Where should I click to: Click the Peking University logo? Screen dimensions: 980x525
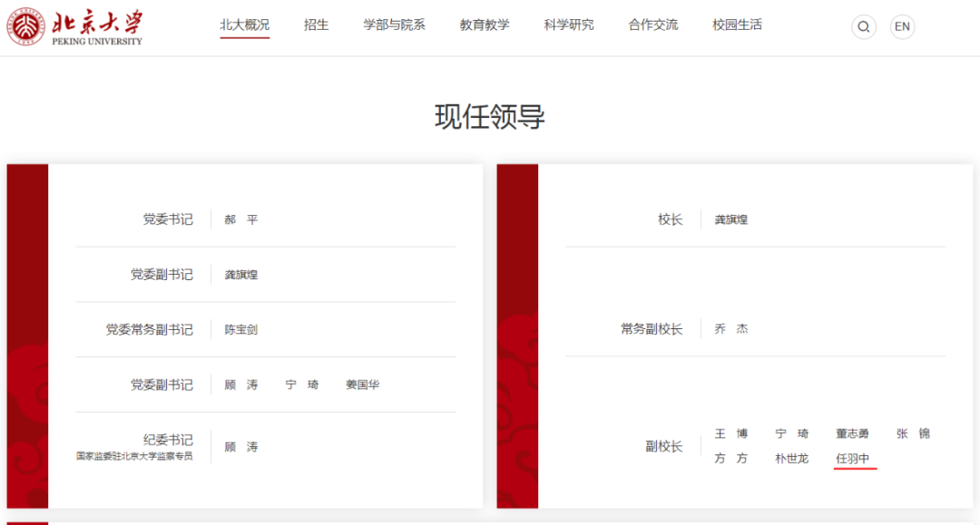coord(75,27)
